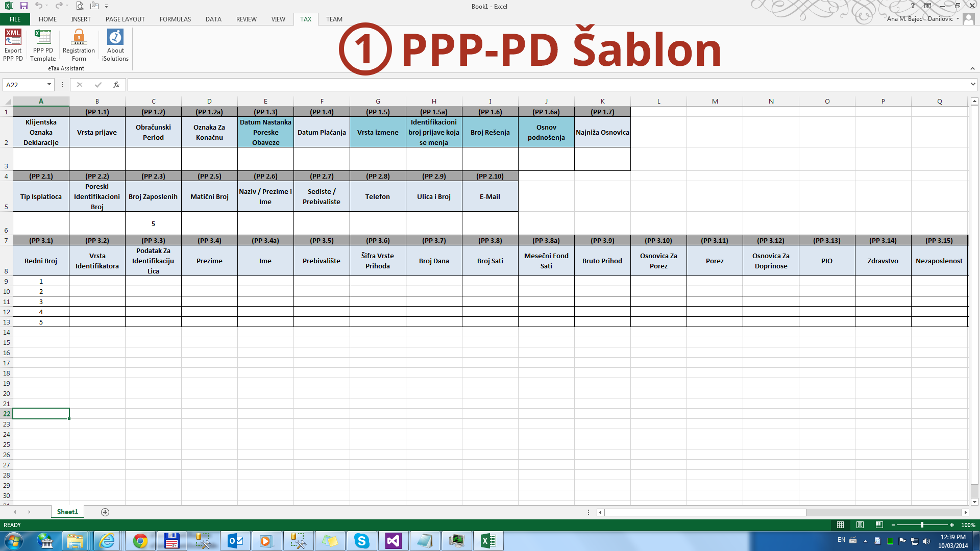This screenshot has height=551, width=980.
Task: Select Normal view button in status bar
Action: point(841,525)
